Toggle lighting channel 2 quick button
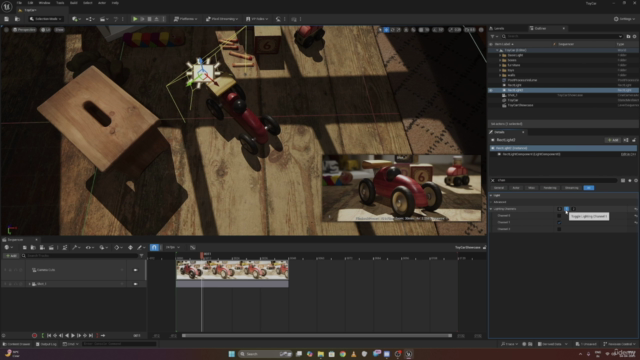The height and width of the screenshot is (360, 640). pyautogui.click(x=573, y=209)
